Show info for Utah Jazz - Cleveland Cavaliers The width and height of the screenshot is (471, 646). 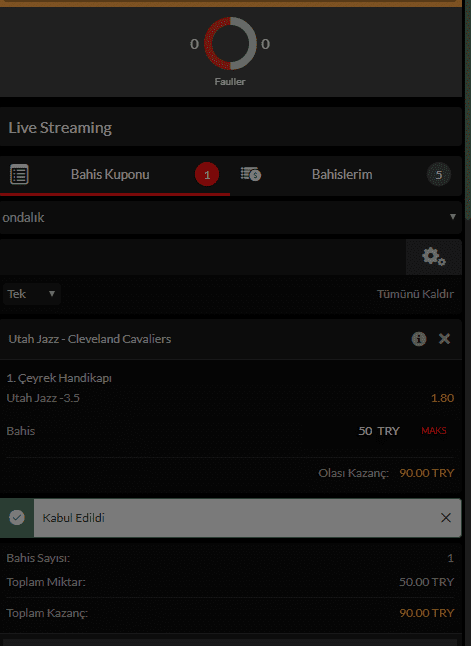click(419, 339)
